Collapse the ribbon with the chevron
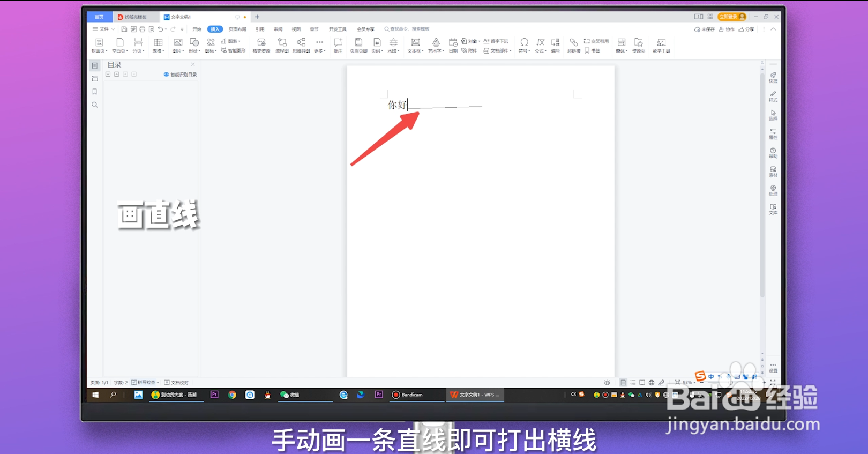868x454 pixels. [773, 29]
